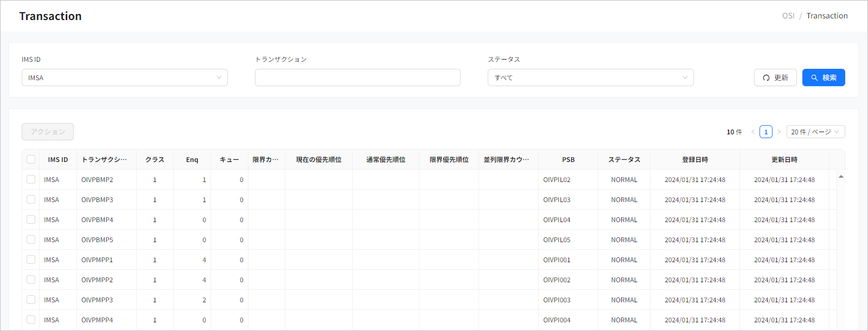
Task: Click the magnifier icon in 検索 button
Action: [814, 78]
